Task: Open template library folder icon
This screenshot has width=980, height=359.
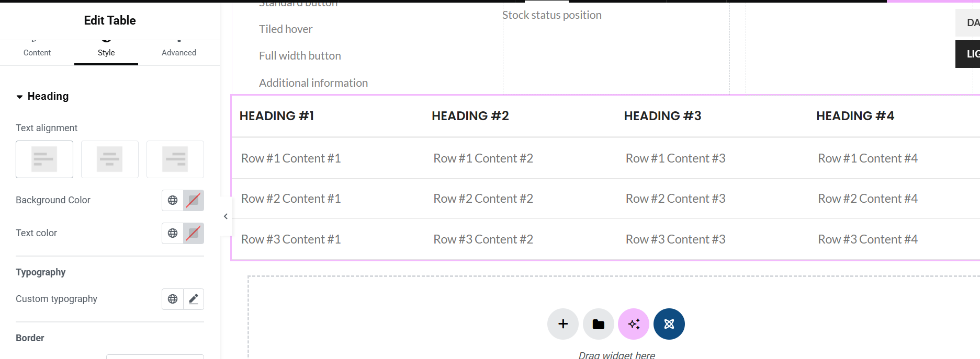Action: (x=599, y=324)
